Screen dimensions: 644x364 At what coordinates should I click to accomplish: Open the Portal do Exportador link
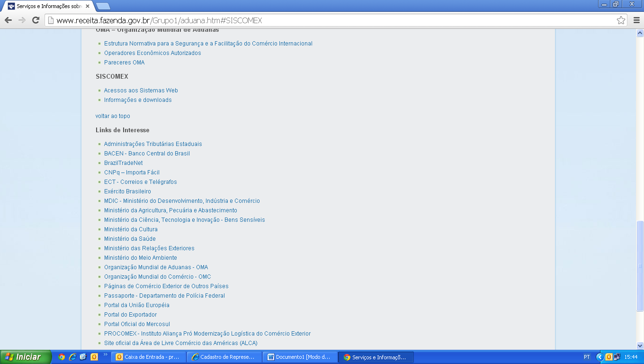pos(130,314)
